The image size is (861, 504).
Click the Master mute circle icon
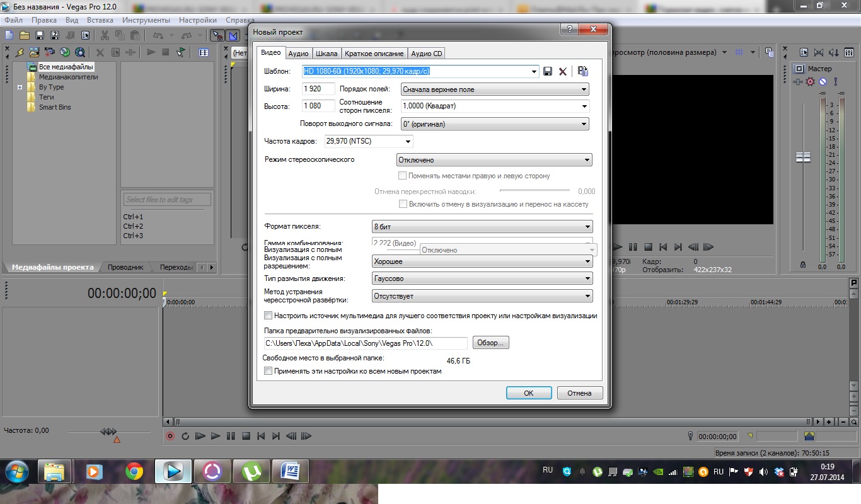[x=823, y=82]
